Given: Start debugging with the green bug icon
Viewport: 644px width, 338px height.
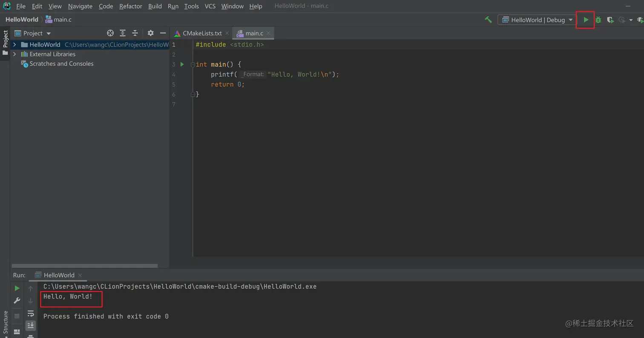Looking at the screenshot, I should point(598,20).
